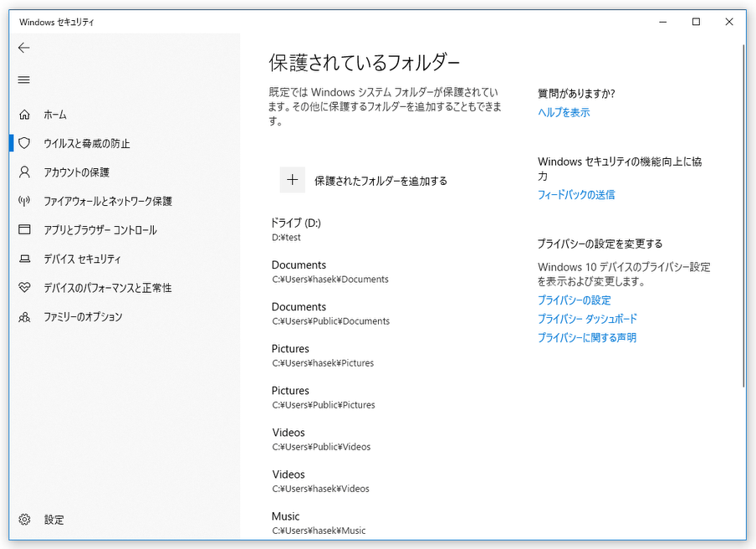
Task: Click the 保護されているフォルダー page heading
Action: tap(365, 63)
